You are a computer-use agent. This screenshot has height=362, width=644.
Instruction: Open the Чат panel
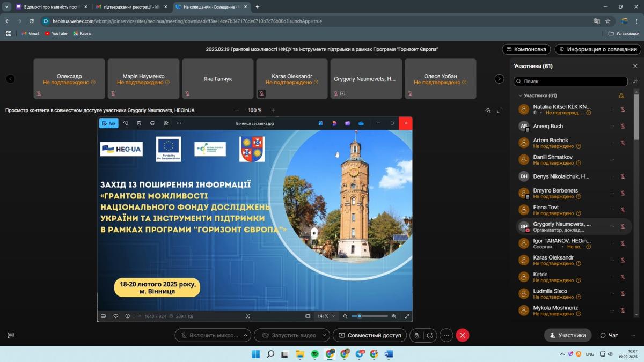pos(609,335)
